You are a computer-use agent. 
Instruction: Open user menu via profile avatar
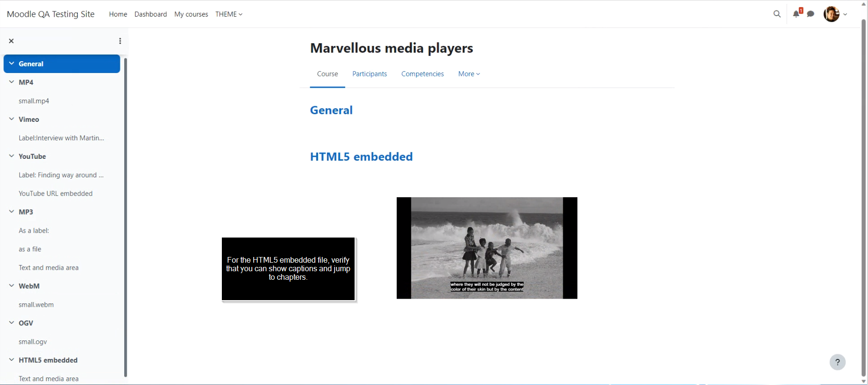coord(831,14)
